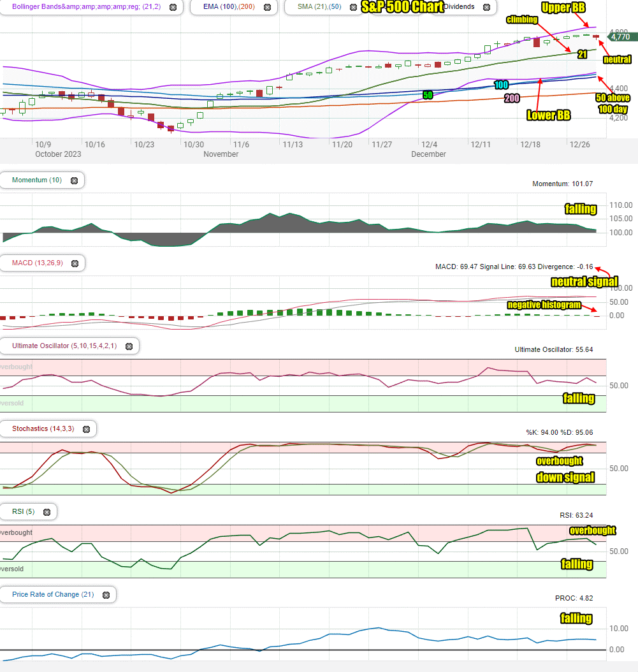The width and height of the screenshot is (638, 672).
Task: Open Bollinger Bands indicator settings label
Action: click(86, 7)
